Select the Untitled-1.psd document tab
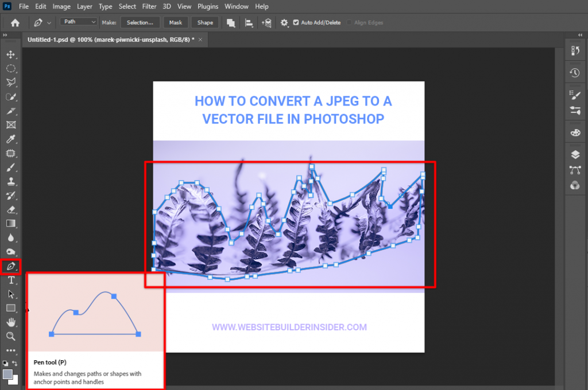Screen dimensions: 588x390 [x=109, y=40]
